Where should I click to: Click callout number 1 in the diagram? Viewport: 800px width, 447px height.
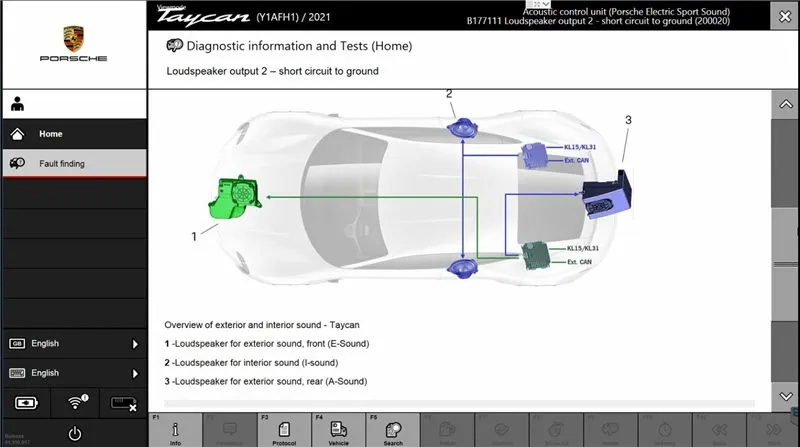pos(194,236)
